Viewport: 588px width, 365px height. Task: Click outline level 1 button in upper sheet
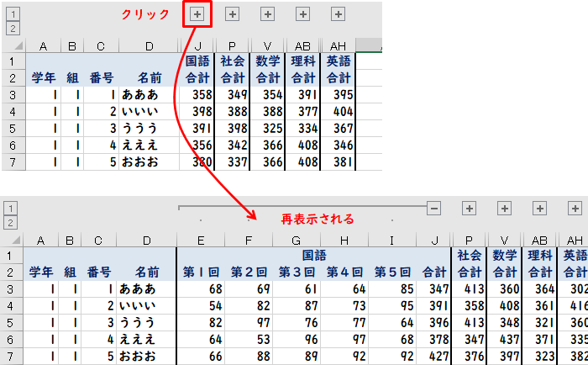(12, 14)
